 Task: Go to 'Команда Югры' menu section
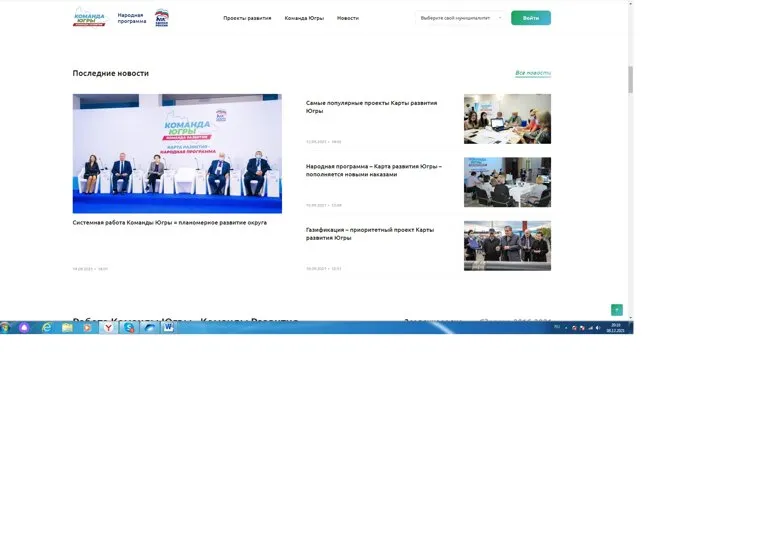pos(303,18)
